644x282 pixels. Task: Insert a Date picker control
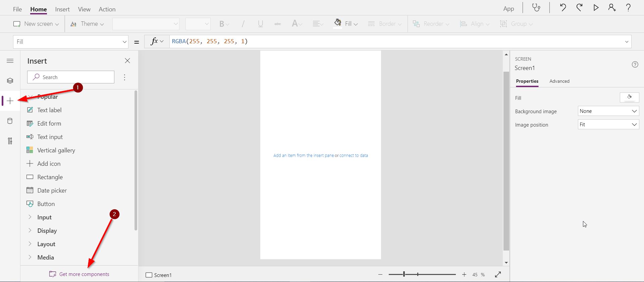point(47,191)
